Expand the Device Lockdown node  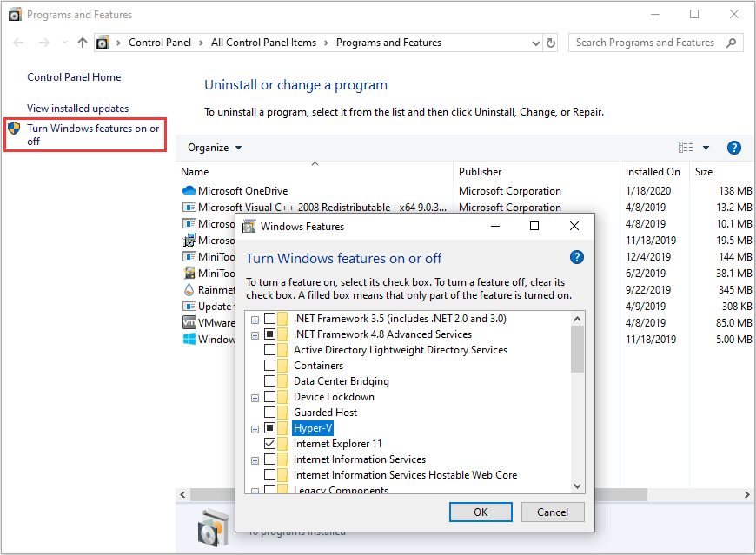[x=255, y=398]
